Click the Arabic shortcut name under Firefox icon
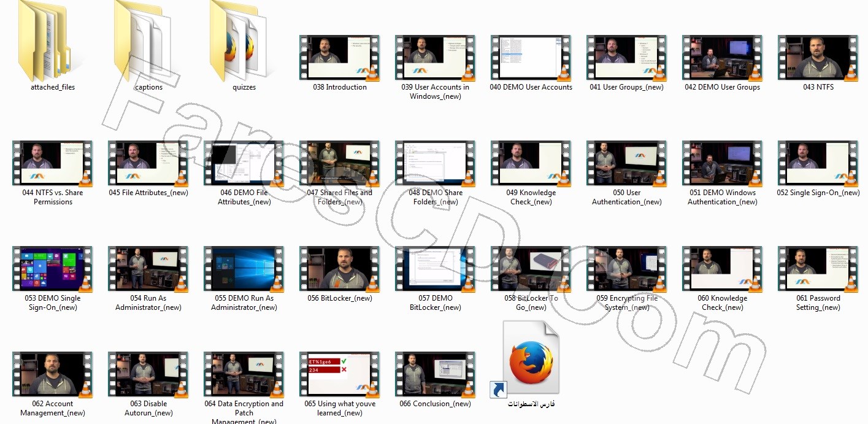 (531, 404)
